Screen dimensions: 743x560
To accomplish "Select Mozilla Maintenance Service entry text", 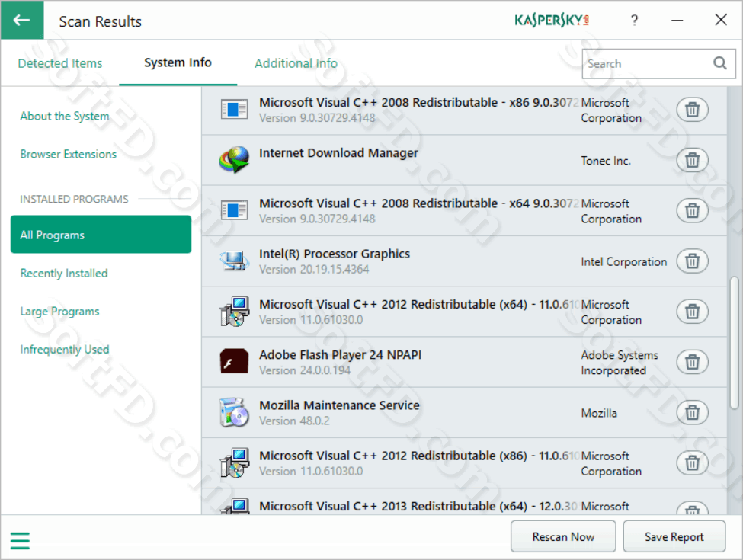I will 339,405.
